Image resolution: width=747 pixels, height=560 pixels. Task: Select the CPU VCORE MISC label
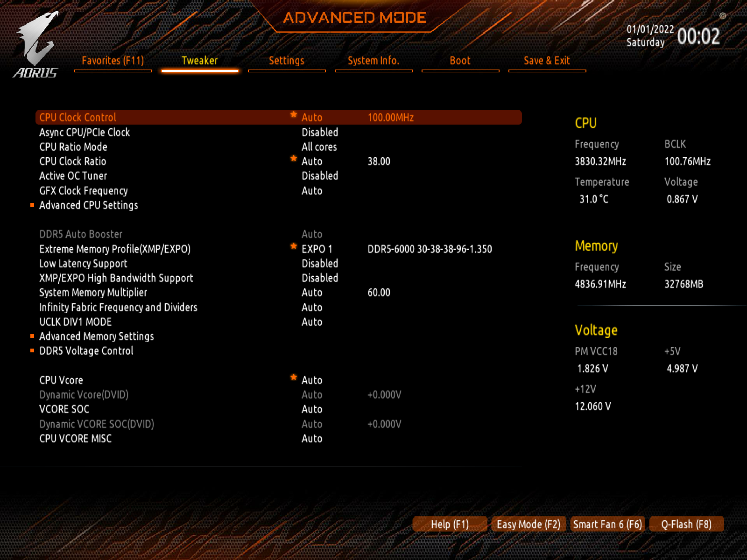pyautogui.click(x=76, y=439)
